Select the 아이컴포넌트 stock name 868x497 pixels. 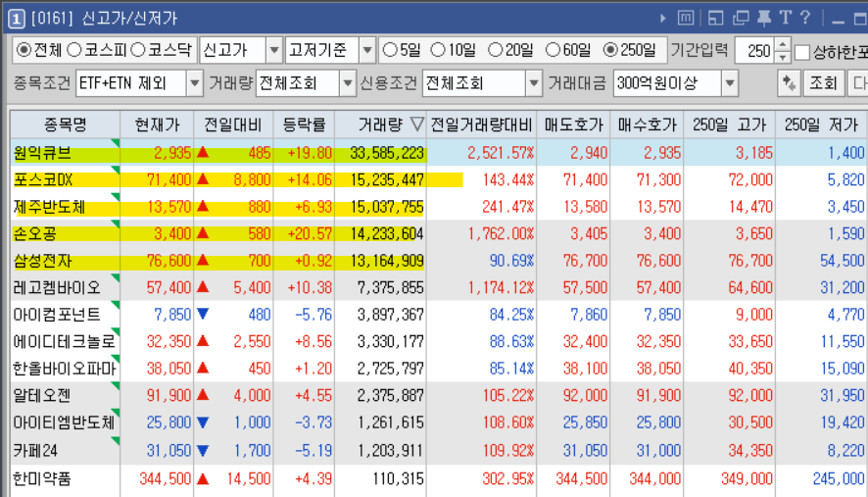[x=57, y=315]
